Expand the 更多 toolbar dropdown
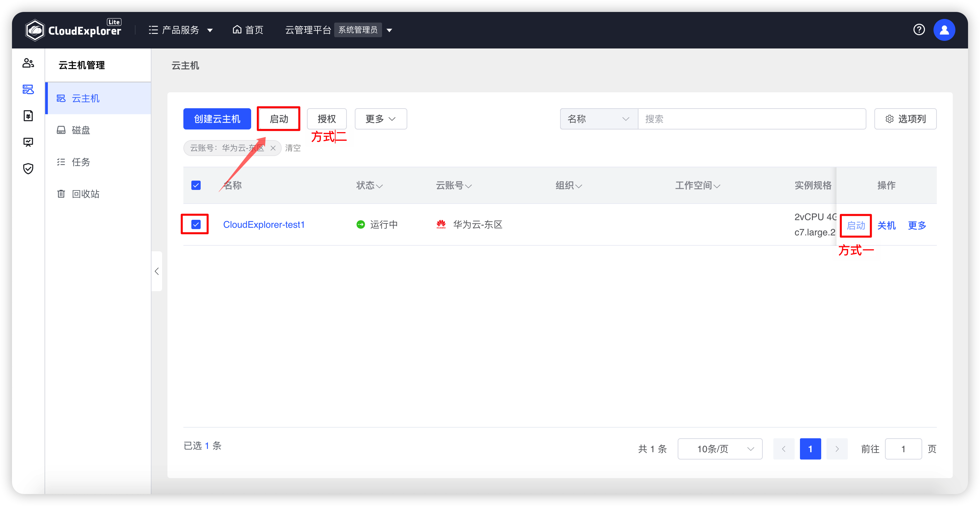Viewport: 980px width, 506px height. pyautogui.click(x=381, y=119)
